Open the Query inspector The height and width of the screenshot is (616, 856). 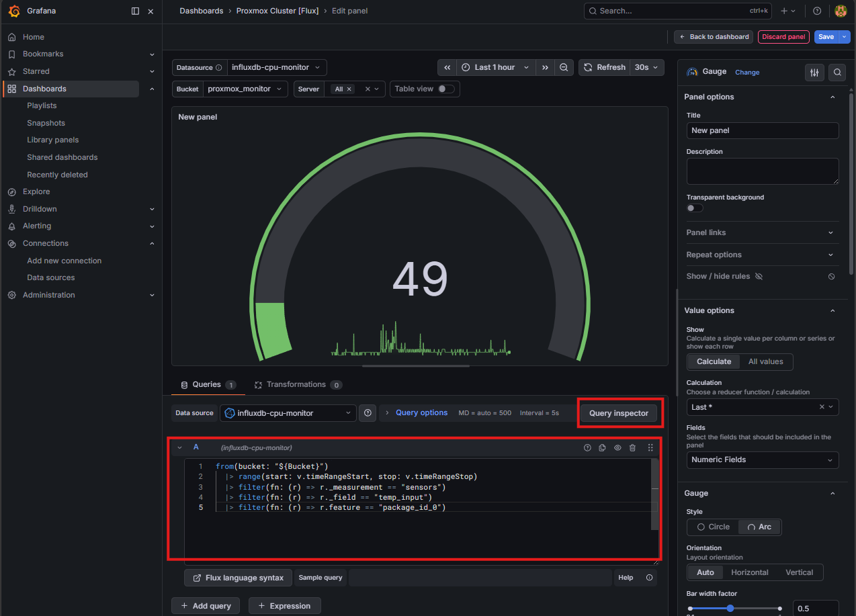(619, 413)
